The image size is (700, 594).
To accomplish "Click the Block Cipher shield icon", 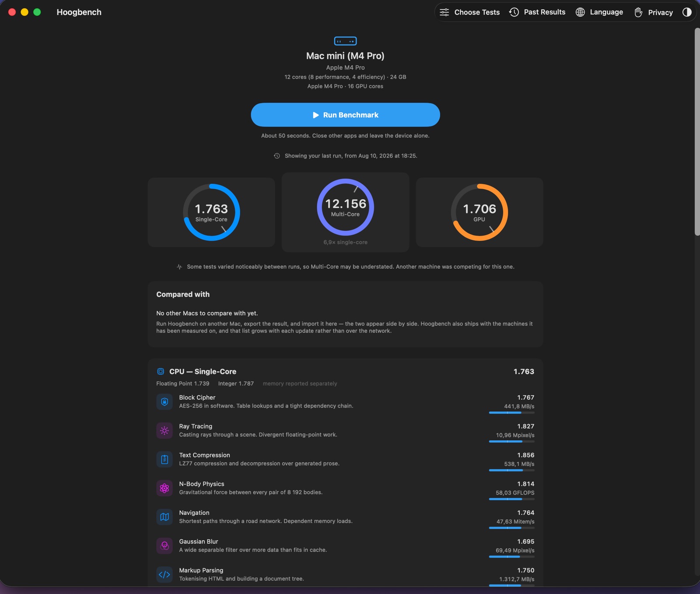I will coord(164,401).
